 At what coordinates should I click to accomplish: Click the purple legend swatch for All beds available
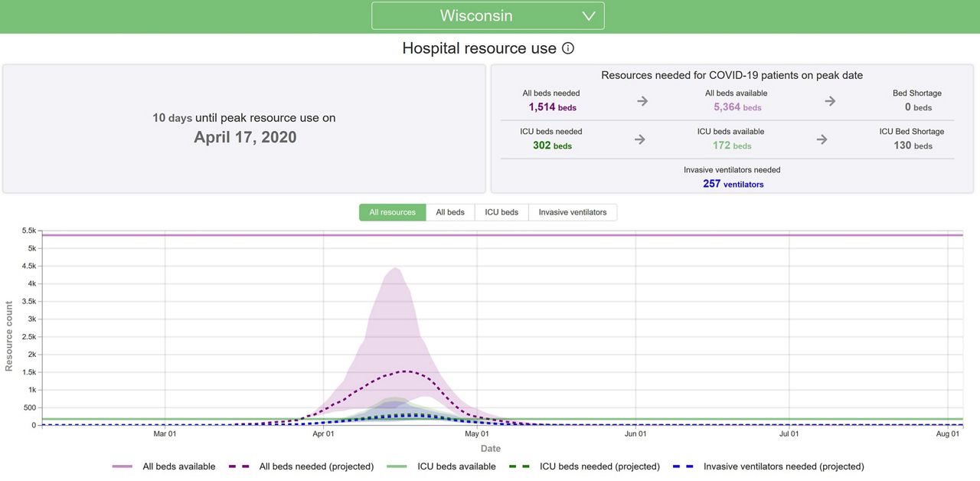click(122, 466)
